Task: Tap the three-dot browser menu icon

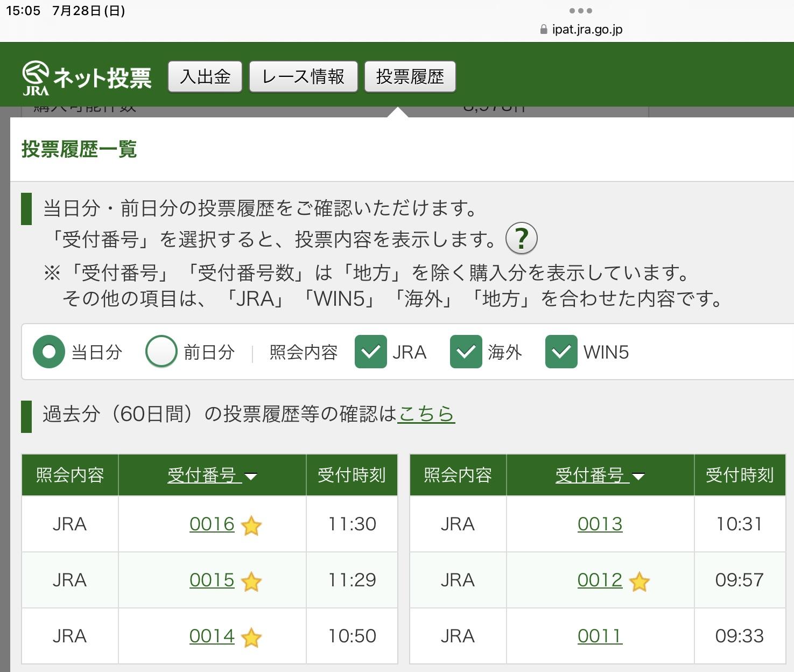Action: (580, 11)
